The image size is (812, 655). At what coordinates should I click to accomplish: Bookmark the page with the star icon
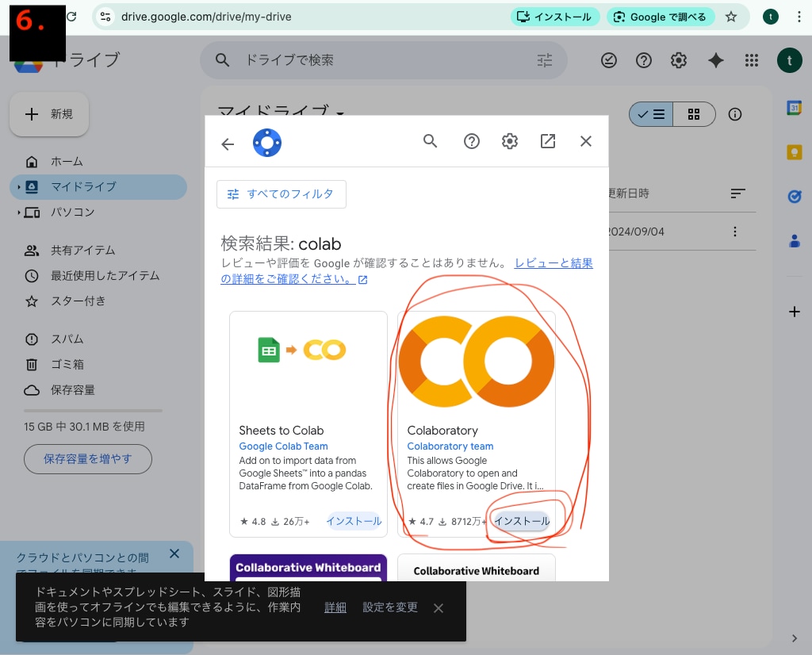tap(731, 16)
